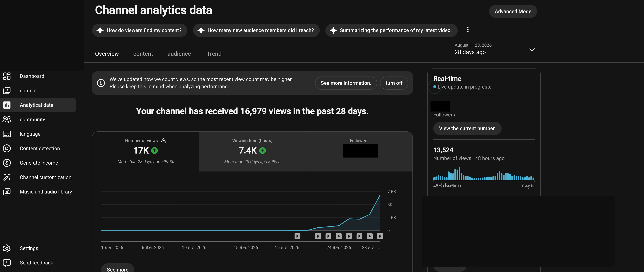This screenshot has height=272, width=644.
Task: Click the three-dot more options icon
Action: pyautogui.click(x=468, y=30)
